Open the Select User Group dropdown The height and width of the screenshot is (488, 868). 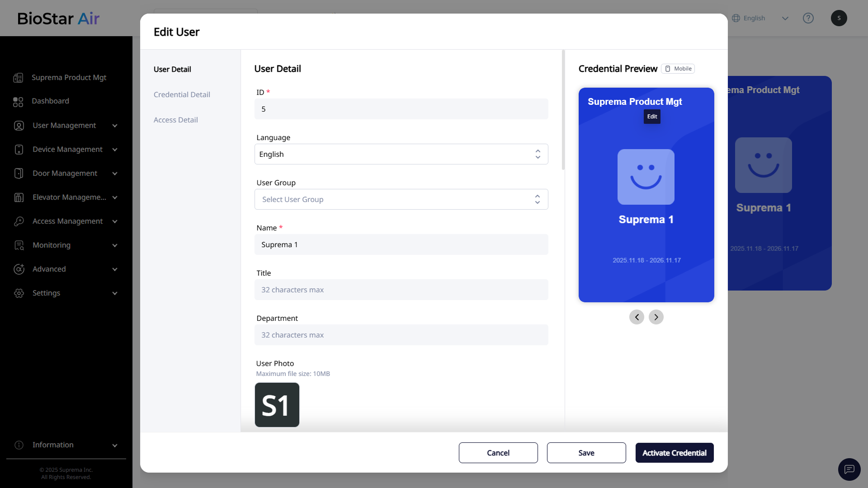click(x=401, y=199)
